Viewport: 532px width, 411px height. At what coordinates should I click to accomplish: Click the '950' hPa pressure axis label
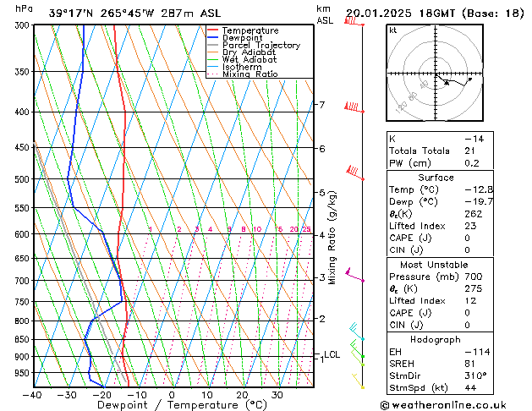click(x=24, y=373)
